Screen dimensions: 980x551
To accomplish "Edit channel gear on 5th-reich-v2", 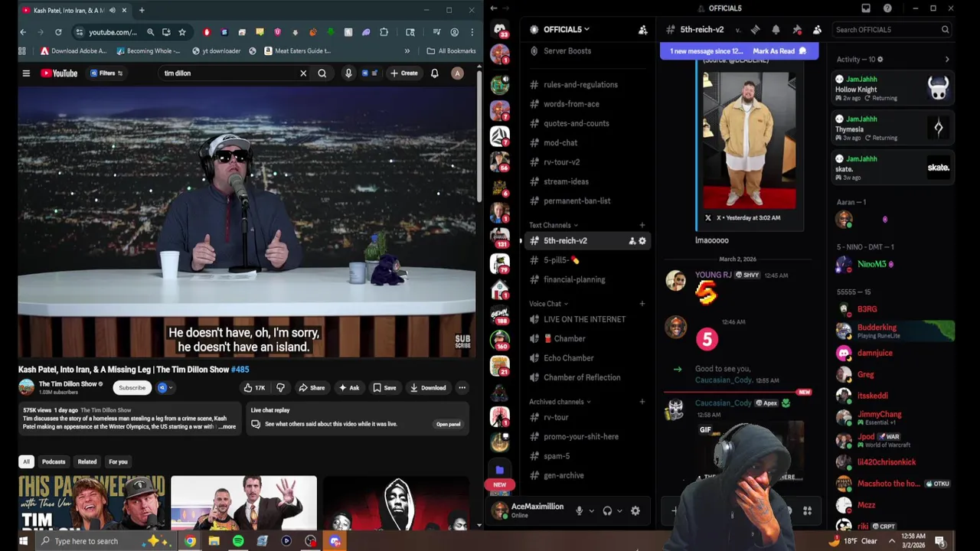I will (x=642, y=241).
